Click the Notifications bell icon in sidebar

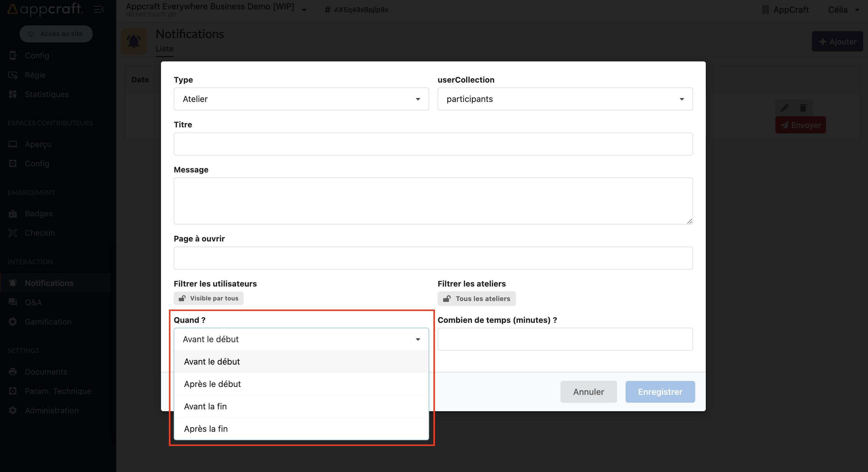tap(13, 283)
